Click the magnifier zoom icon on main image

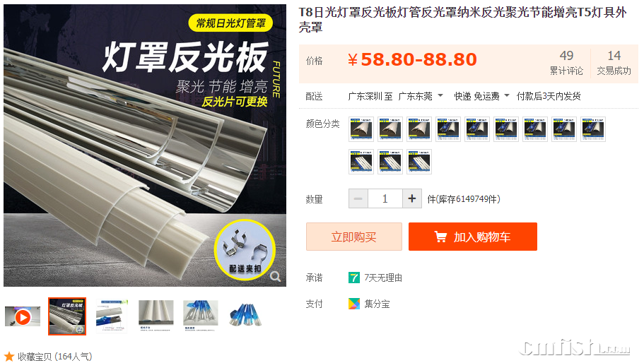click(275, 277)
